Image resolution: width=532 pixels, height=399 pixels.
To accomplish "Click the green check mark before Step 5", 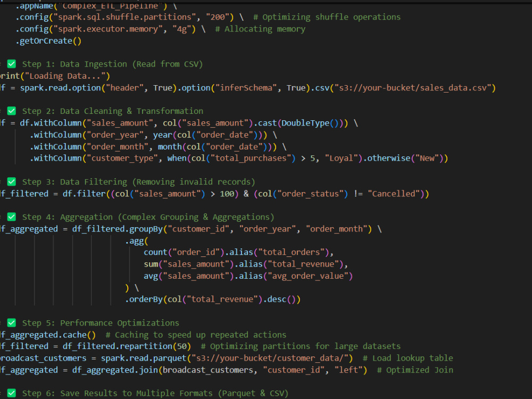I will point(12,323).
